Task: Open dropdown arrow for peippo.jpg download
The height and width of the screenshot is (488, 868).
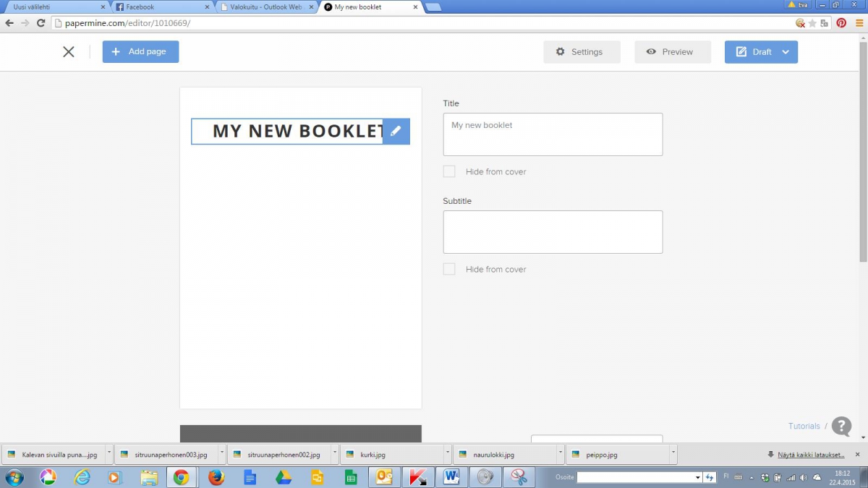Action: 673,454
